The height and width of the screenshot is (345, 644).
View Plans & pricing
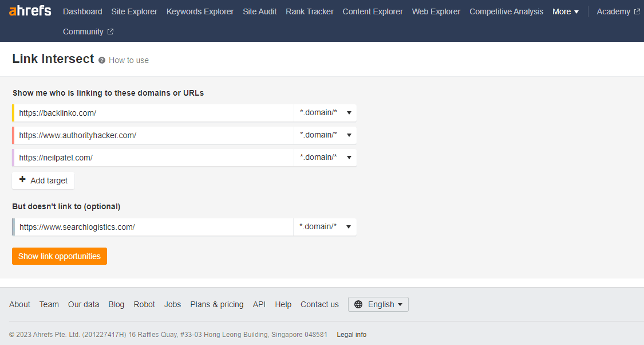tap(217, 304)
